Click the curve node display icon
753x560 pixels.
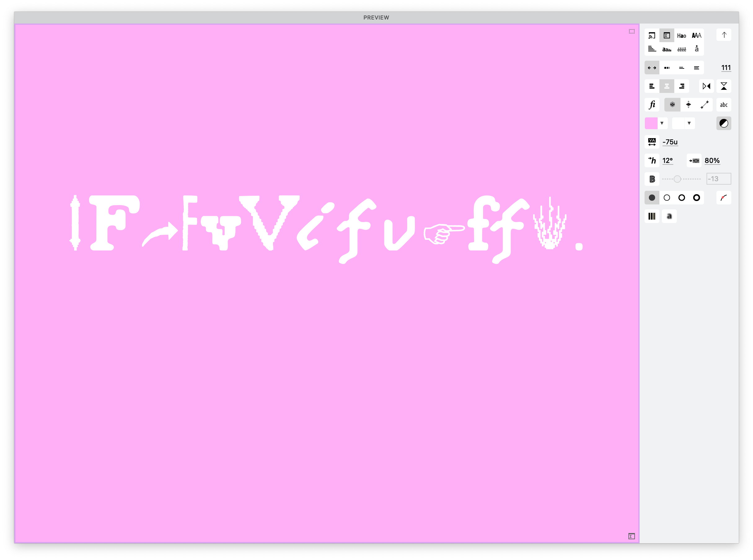(x=724, y=198)
